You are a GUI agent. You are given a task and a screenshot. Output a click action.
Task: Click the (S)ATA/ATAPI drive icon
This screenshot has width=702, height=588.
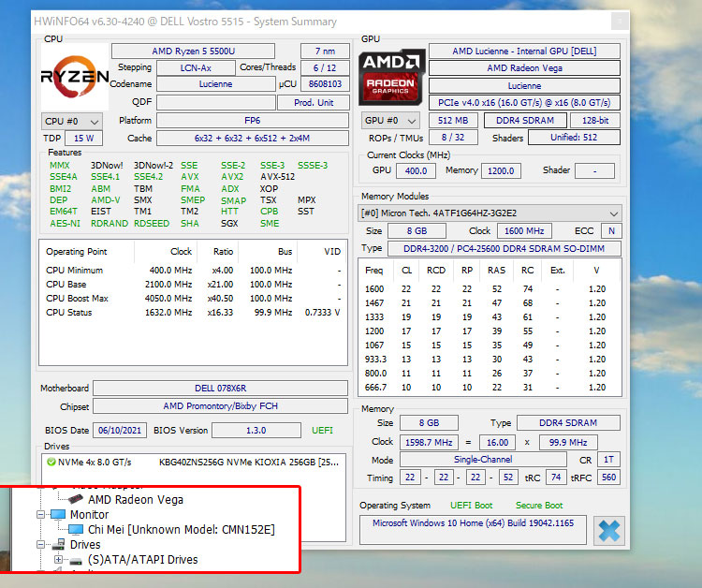click(76, 560)
